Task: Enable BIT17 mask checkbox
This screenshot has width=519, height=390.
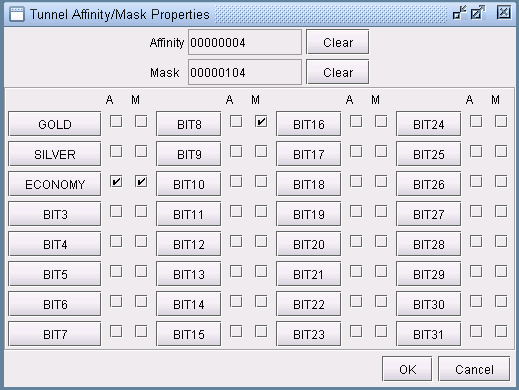Action: click(381, 151)
